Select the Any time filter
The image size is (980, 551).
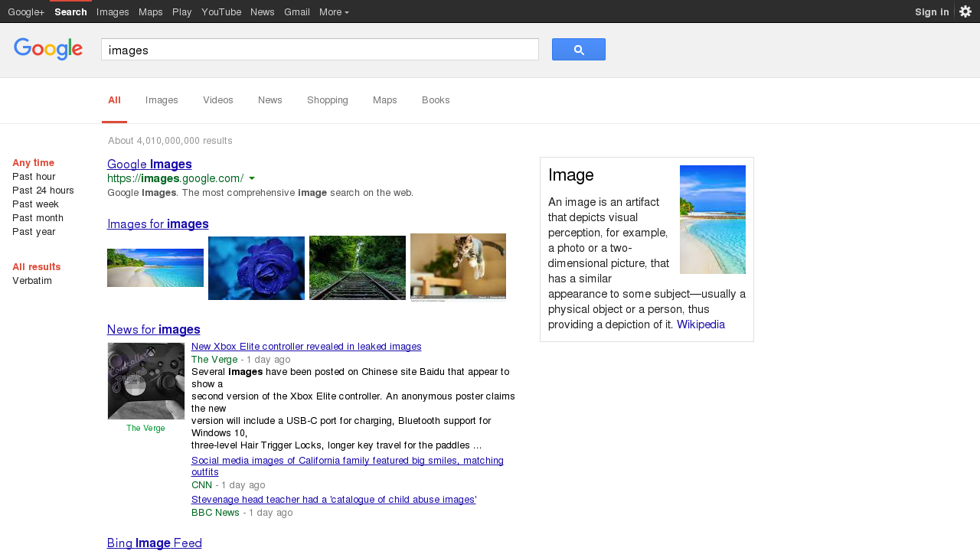34,162
